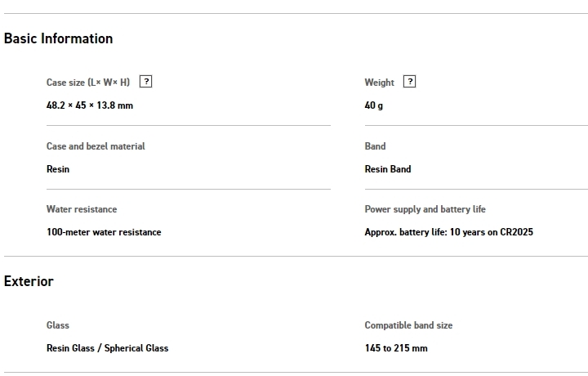Select the Basic Information heading
The image size is (588, 376).
click(x=58, y=38)
